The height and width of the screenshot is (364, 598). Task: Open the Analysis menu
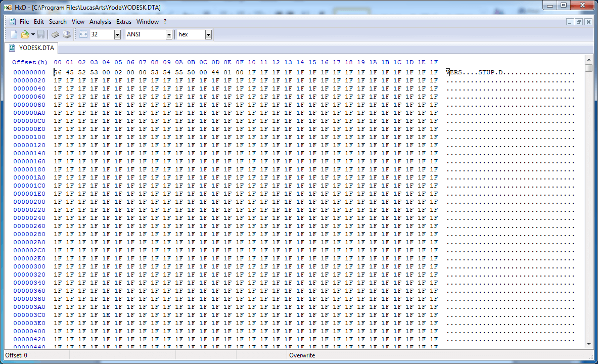click(x=100, y=22)
